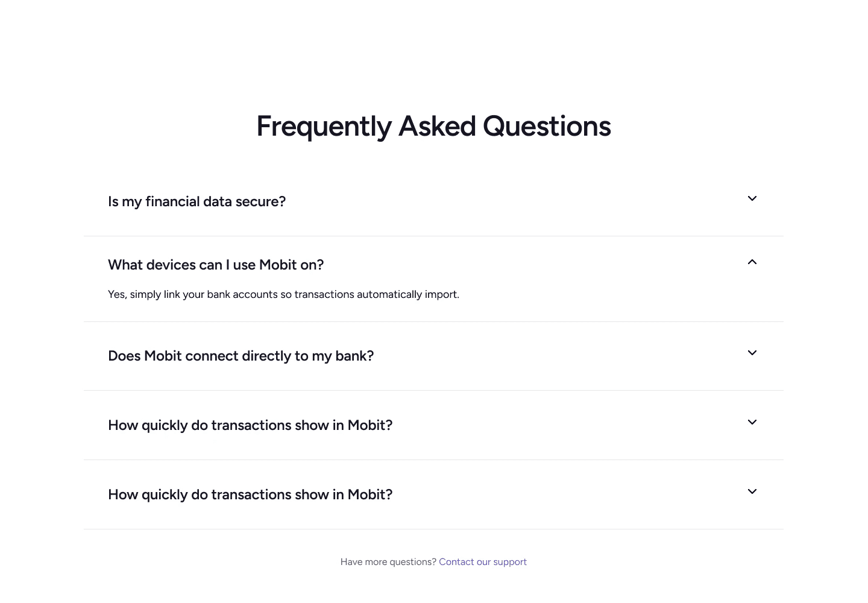This screenshot has width=868, height=603.
Task: Click the chevron next to "Does Mobit connect directly to my bank?"
Action: pos(752,353)
